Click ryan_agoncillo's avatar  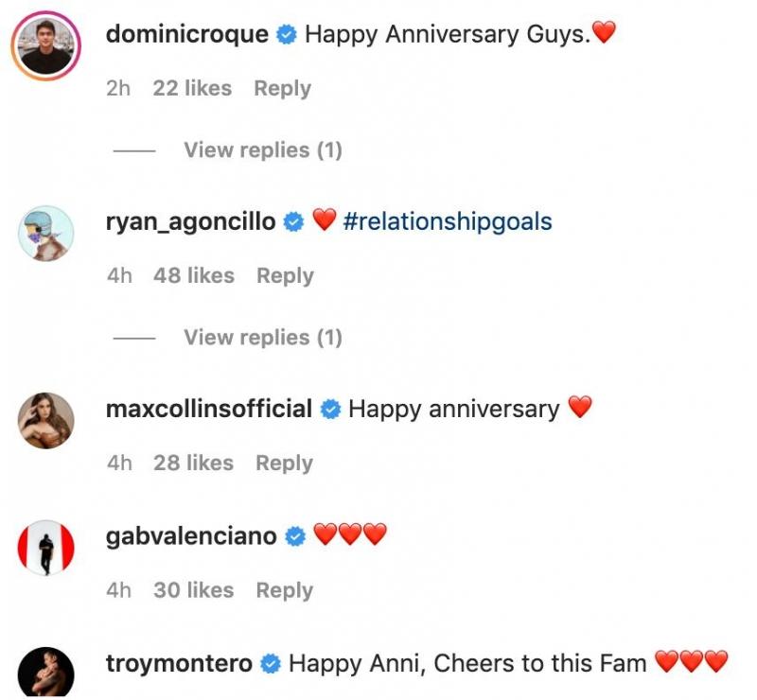(46, 234)
